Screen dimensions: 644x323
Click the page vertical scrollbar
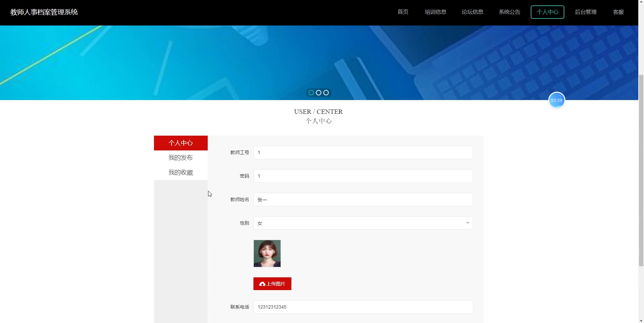(641, 171)
